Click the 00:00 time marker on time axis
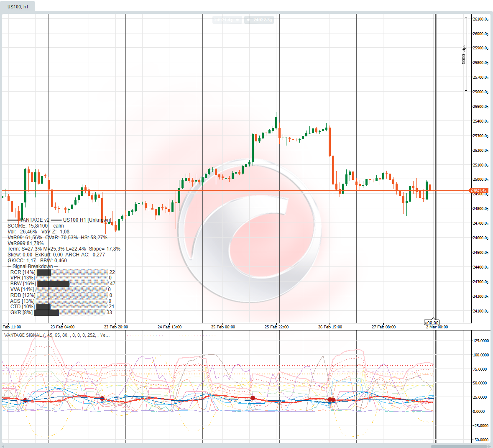Screen dimensions: 493x448 pyautogui.click(x=432, y=323)
